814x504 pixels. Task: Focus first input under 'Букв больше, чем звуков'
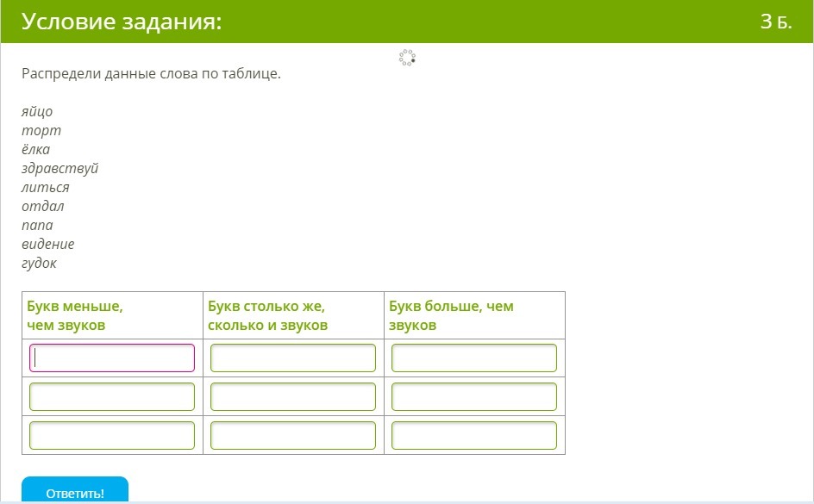474,358
